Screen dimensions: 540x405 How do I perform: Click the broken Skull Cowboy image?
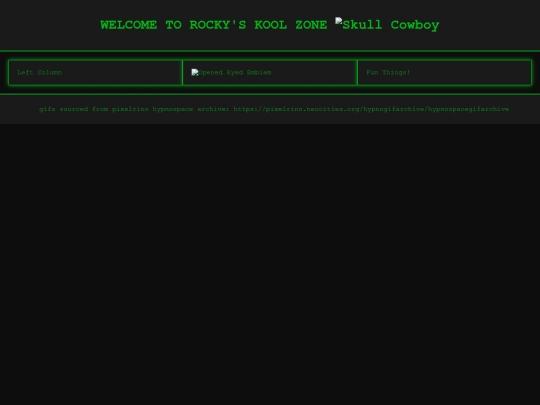coord(387,24)
